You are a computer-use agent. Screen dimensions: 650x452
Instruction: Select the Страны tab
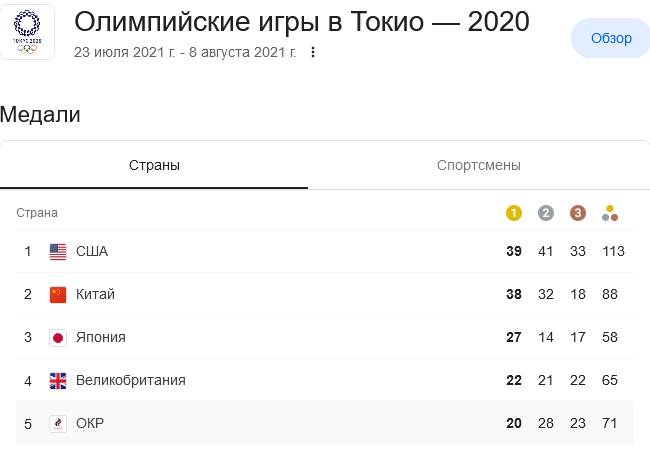click(154, 165)
